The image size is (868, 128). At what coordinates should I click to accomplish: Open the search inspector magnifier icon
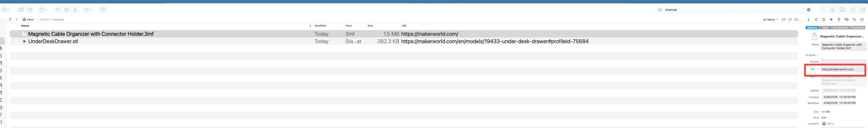(x=854, y=19)
